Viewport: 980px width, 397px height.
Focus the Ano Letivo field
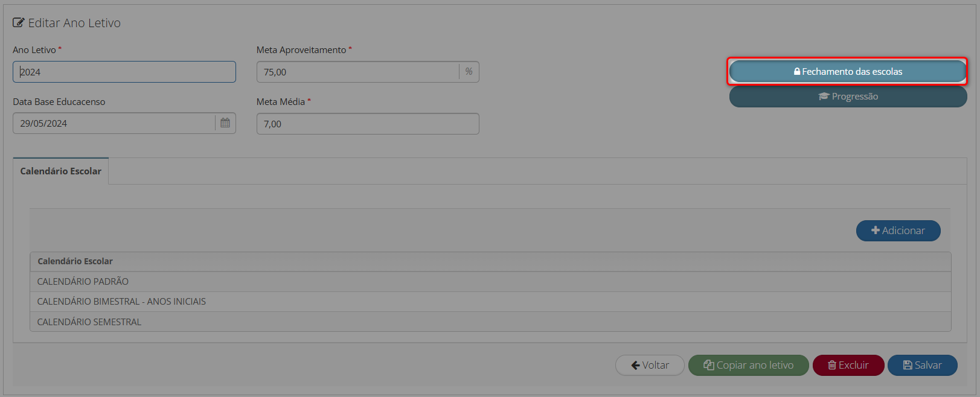click(x=124, y=72)
